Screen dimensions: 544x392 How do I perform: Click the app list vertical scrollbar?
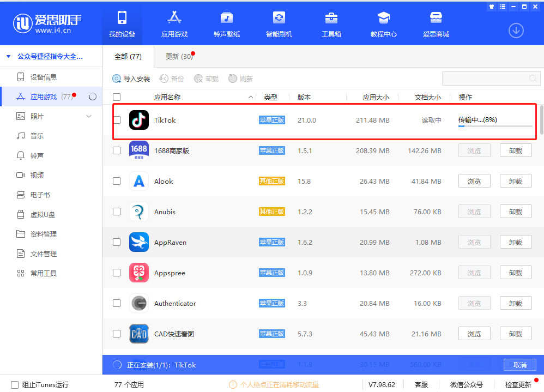(x=542, y=120)
